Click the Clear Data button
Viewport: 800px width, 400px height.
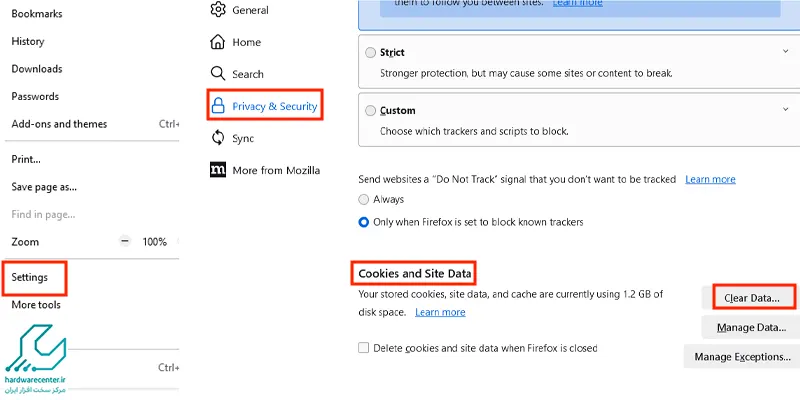[x=752, y=298]
